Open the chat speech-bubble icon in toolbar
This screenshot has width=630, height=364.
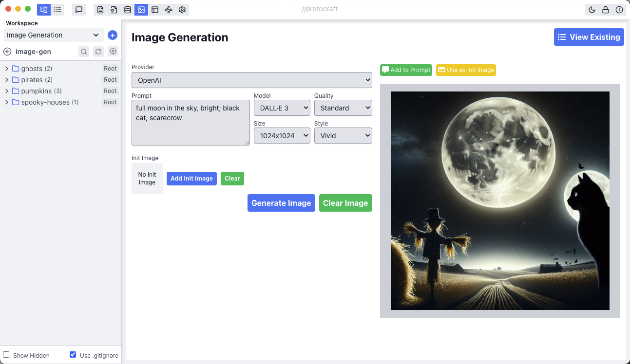[x=79, y=10]
